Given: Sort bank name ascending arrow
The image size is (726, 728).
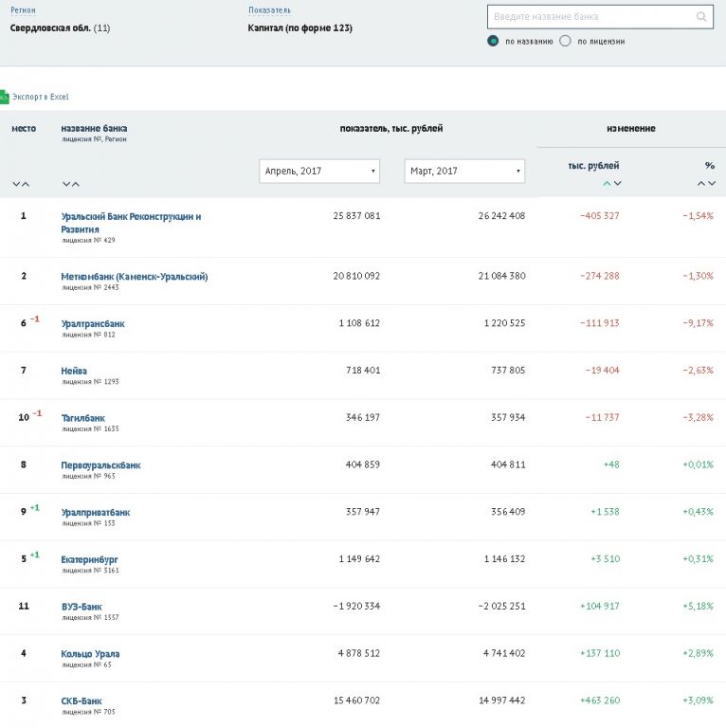Looking at the screenshot, I should [x=76, y=184].
